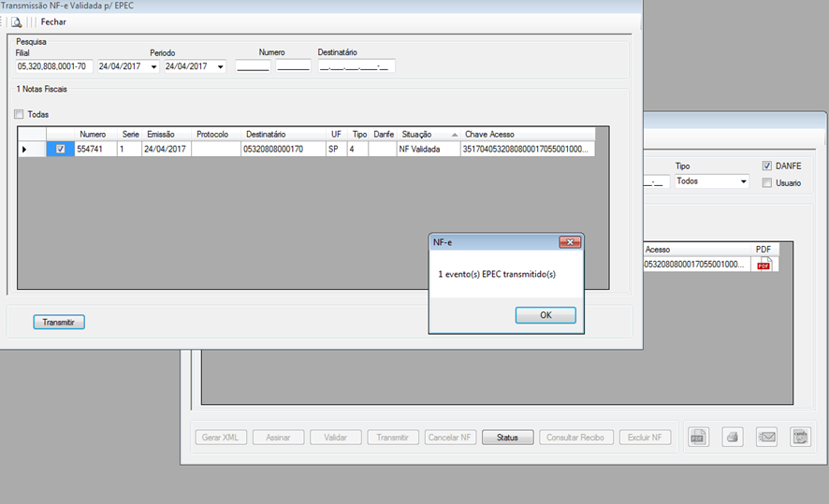Viewport: 829px width, 504px height.
Task: Click the disabled Transmitir button in background window
Action: (x=393, y=438)
